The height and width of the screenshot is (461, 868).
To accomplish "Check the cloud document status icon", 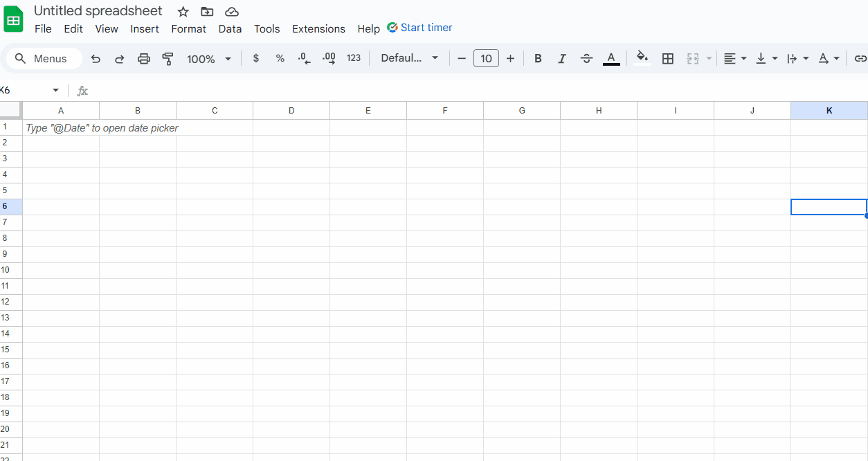I will click(232, 12).
